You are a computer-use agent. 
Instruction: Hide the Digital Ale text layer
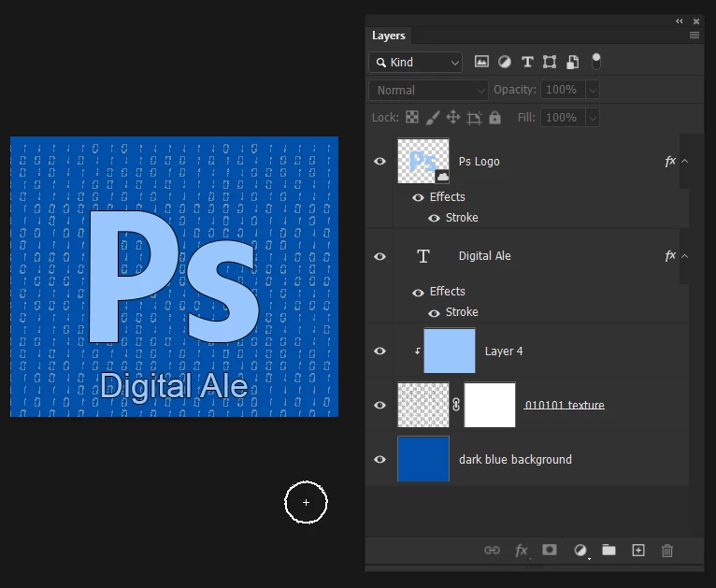tap(379, 256)
